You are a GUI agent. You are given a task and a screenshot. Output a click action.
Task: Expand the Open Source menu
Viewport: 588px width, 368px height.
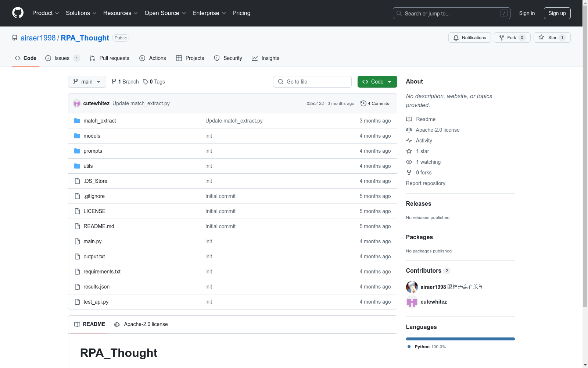pyautogui.click(x=165, y=13)
